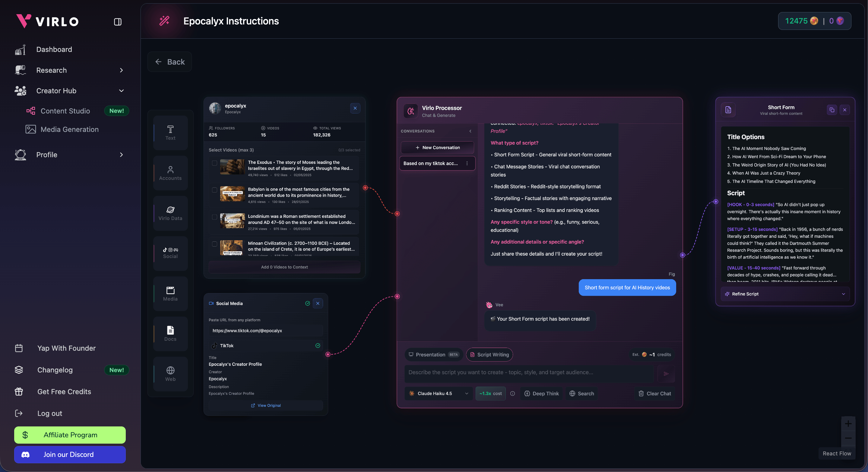868x472 pixels.
Task: Select the Babylon video checkbox
Action: click(215, 190)
